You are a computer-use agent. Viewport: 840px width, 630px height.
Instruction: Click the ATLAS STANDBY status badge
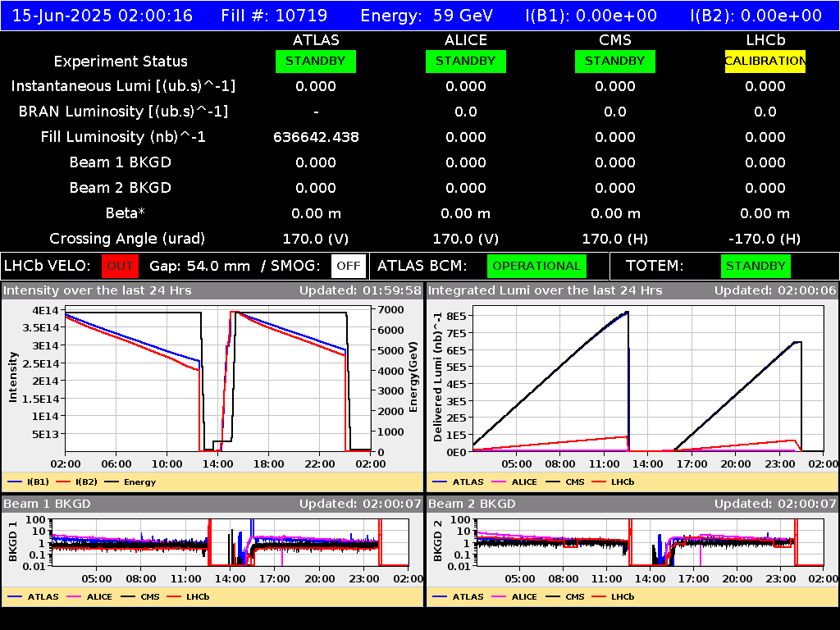point(316,61)
